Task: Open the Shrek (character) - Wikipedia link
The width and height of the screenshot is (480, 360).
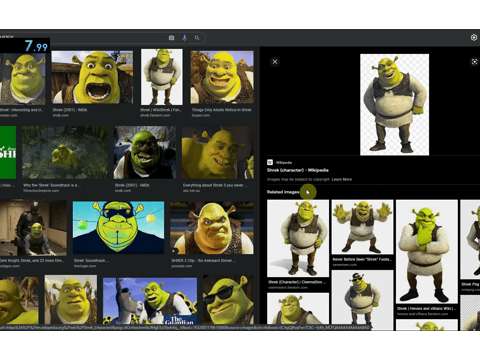Action: pyautogui.click(x=298, y=170)
